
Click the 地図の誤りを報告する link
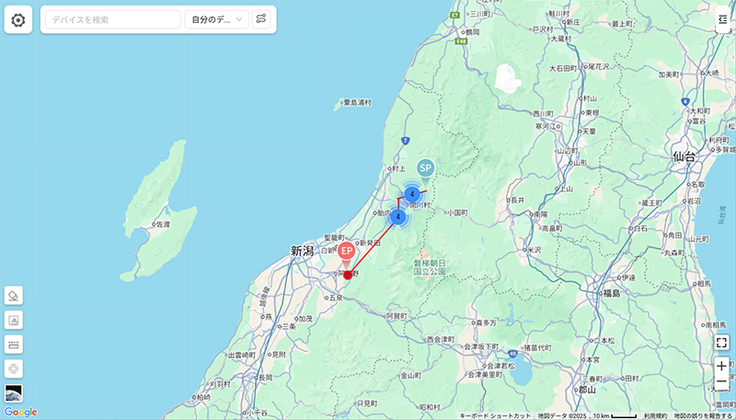pos(704,416)
